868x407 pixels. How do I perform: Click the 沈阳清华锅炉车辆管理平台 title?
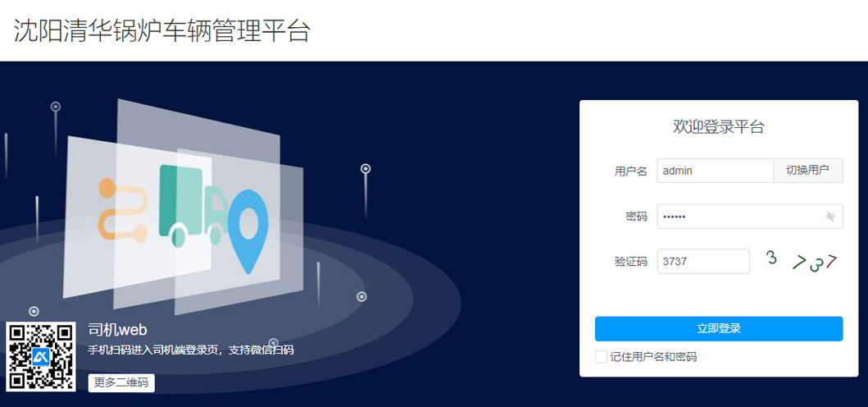pos(161,30)
